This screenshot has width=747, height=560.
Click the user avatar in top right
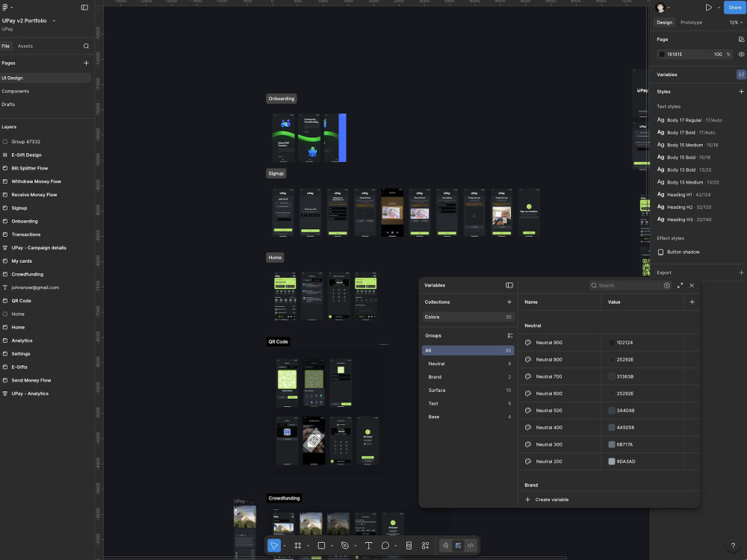pyautogui.click(x=660, y=7)
